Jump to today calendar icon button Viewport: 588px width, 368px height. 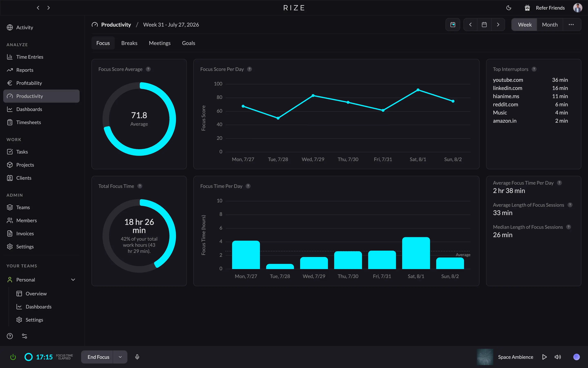click(x=453, y=25)
